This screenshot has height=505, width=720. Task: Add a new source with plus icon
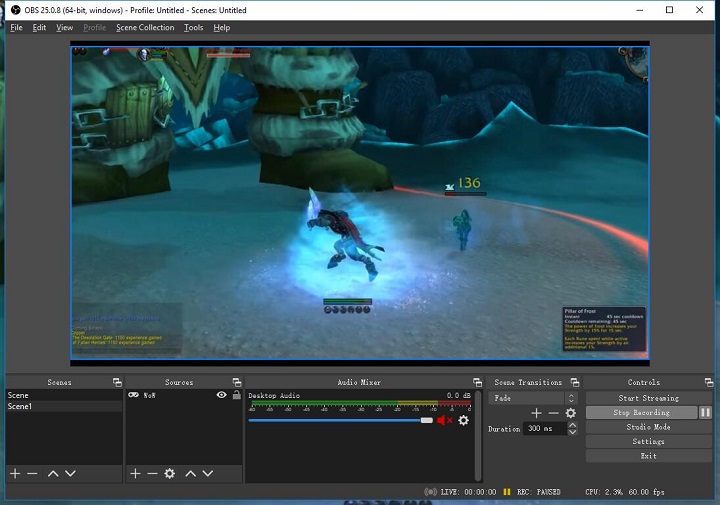click(x=135, y=473)
